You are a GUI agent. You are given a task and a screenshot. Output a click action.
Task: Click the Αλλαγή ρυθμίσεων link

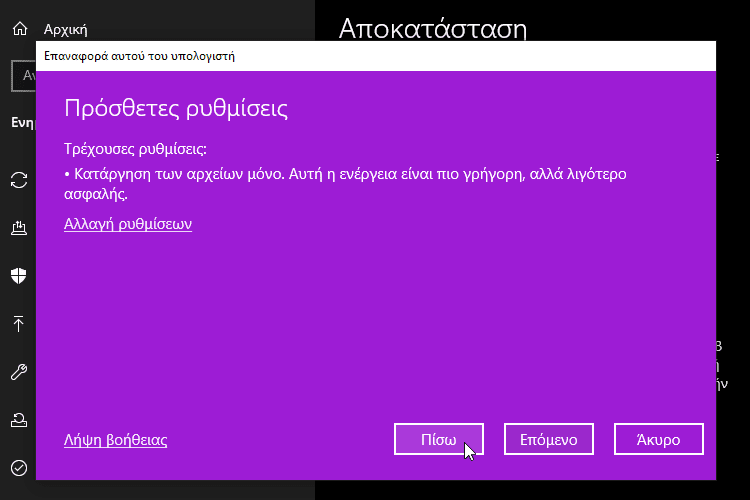pyautogui.click(x=128, y=224)
